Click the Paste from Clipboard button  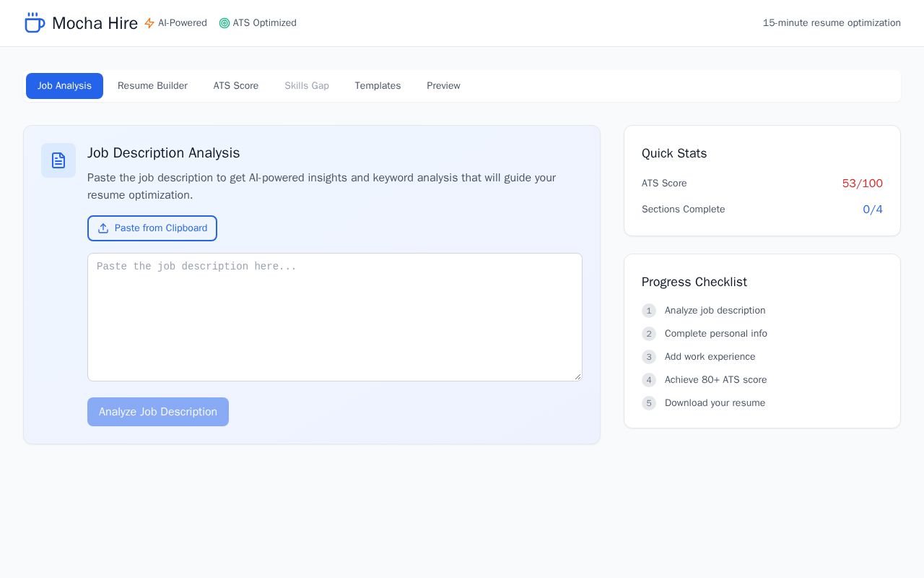coord(152,228)
